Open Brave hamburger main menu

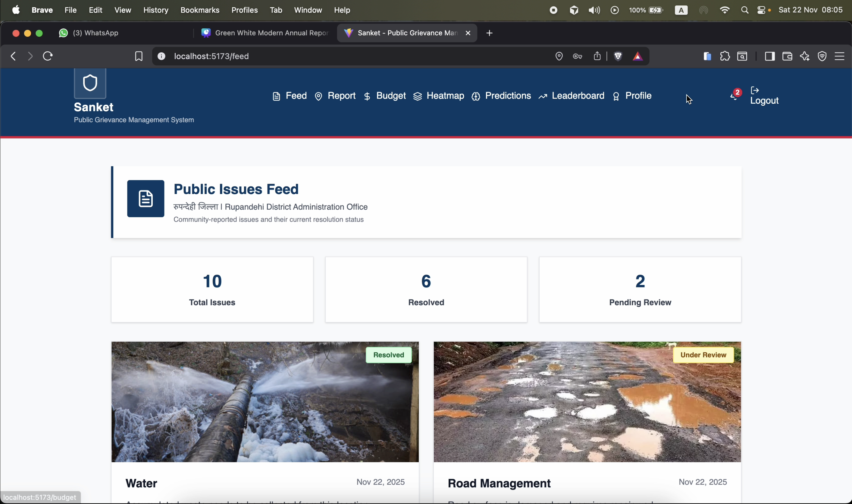click(839, 56)
